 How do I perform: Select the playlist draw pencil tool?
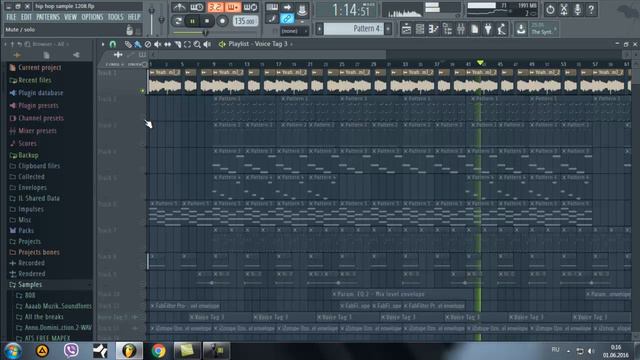pyautogui.click(x=128, y=44)
